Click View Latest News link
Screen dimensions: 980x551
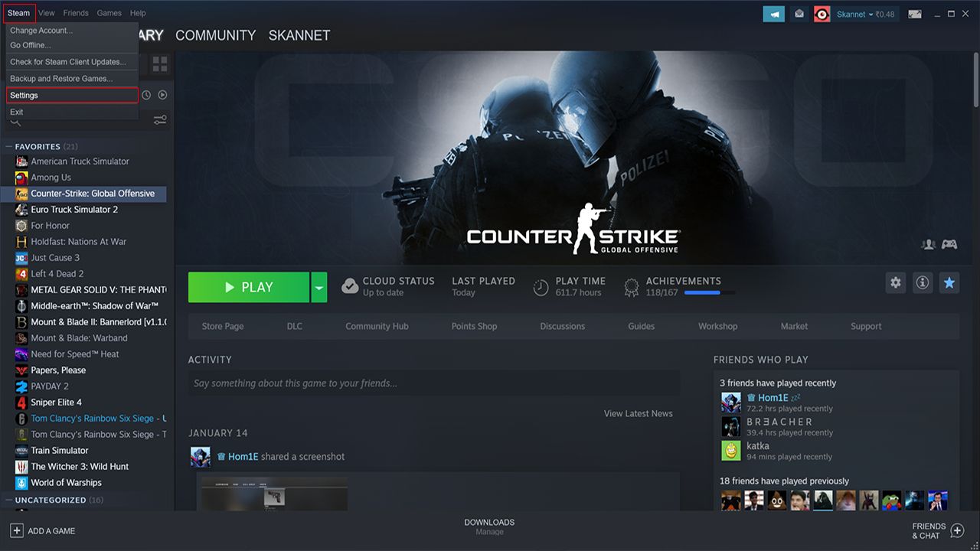pyautogui.click(x=638, y=413)
